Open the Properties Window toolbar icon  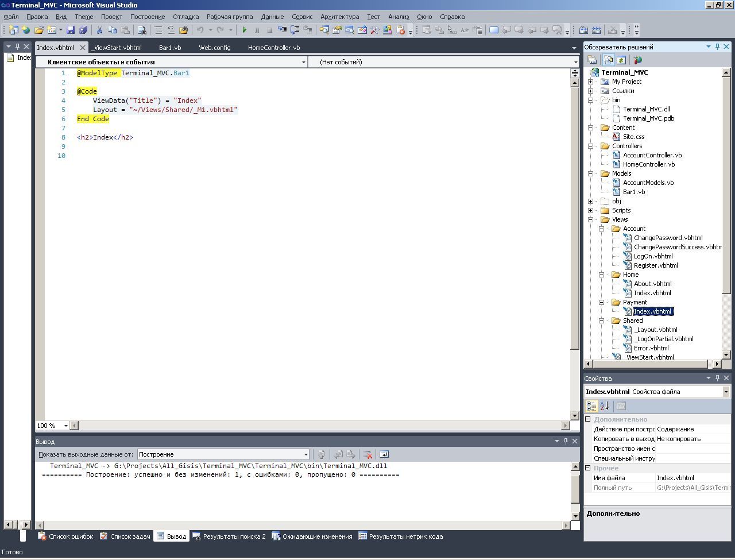[x=336, y=30]
